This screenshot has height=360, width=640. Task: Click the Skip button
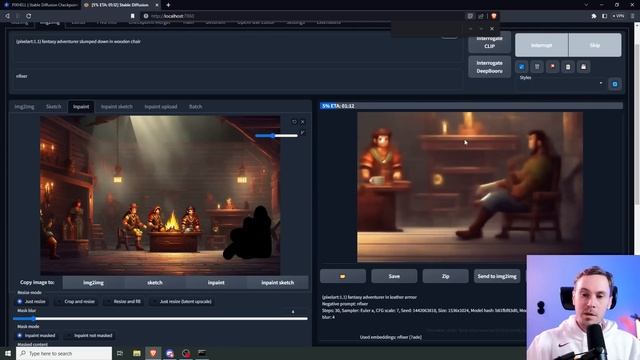(x=595, y=45)
